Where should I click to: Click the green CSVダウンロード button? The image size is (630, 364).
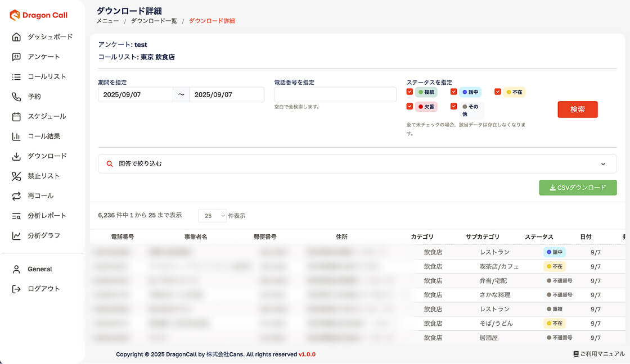(x=578, y=188)
